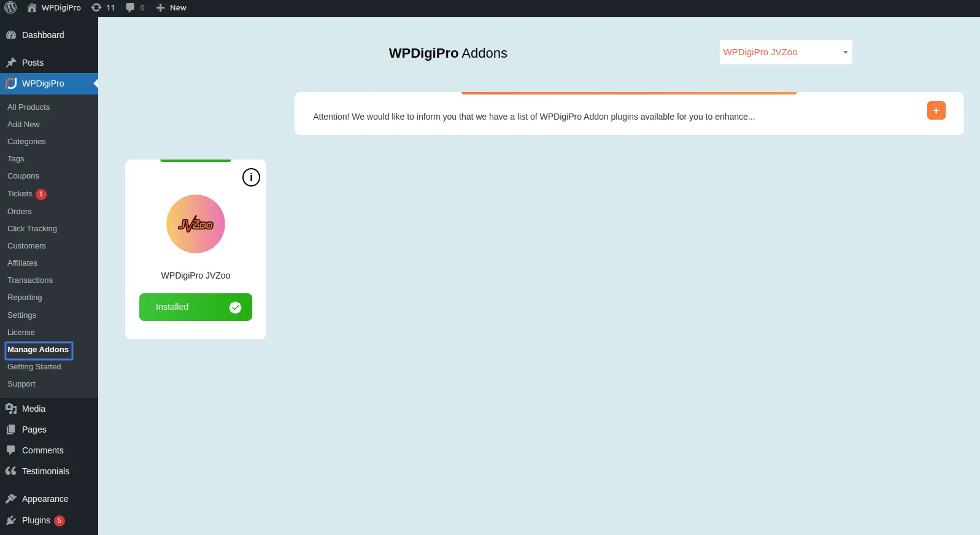The image size is (980, 535).
Task: Open Getting Started submenu item
Action: coord(34,366)
